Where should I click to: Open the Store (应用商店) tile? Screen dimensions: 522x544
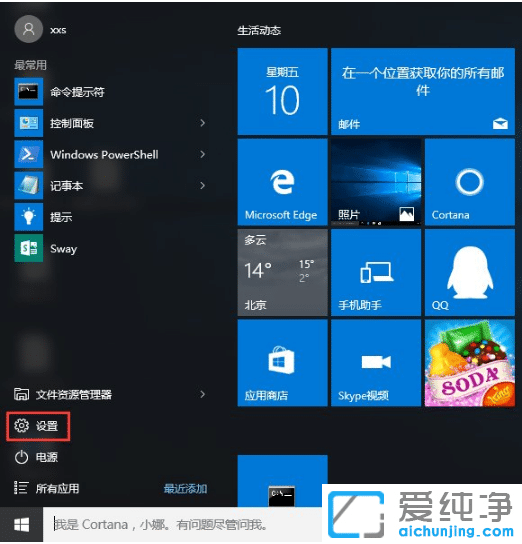(x=282, y=363)
